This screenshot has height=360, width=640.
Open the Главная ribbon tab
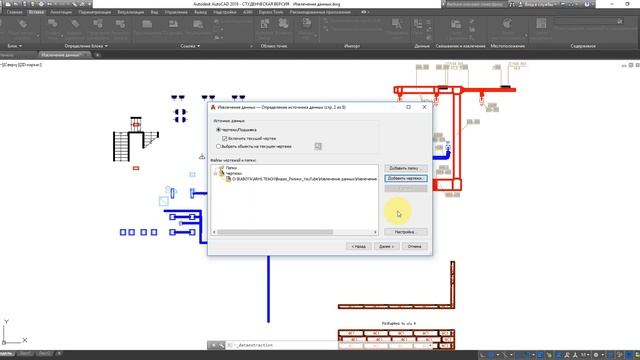14,12
